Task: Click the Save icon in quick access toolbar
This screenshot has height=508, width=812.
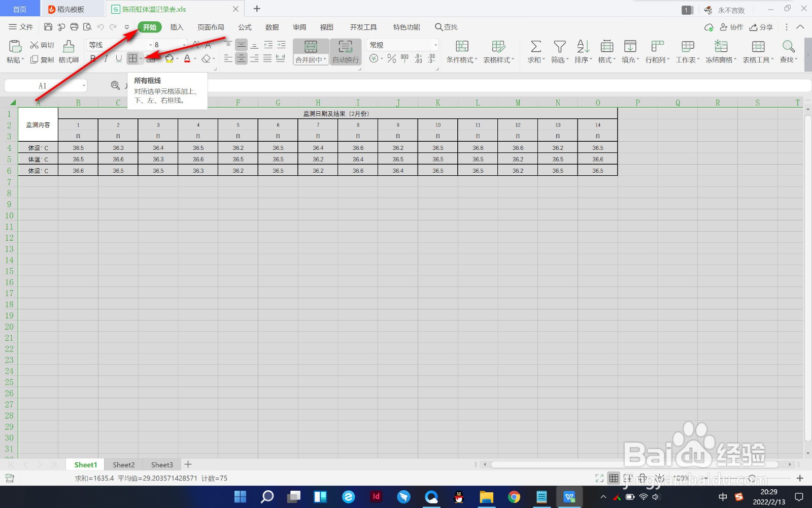Action: click(48, 27)
